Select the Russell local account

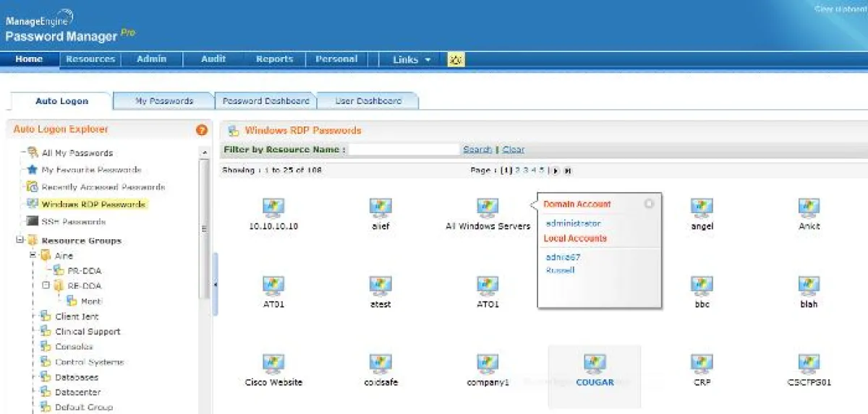point(561,270)
